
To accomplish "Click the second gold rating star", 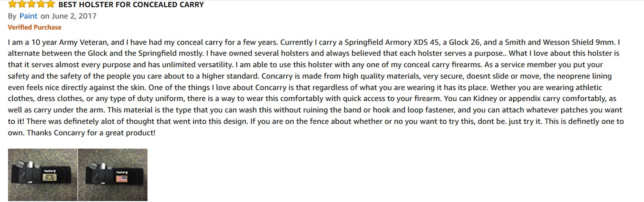I will [x=22, y=4].
